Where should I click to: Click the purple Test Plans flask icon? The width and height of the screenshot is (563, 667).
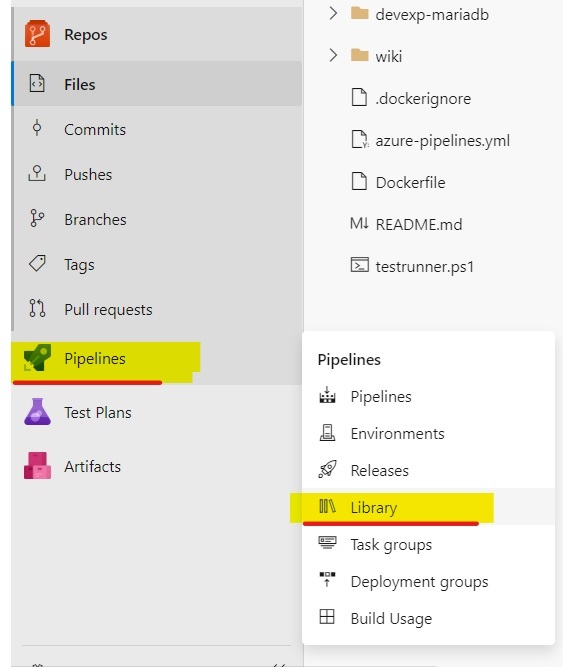37,412
